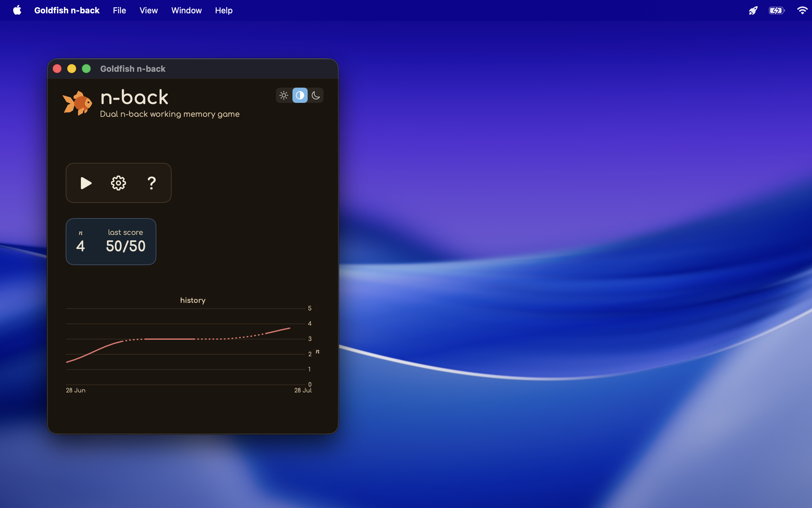Open the View menu
The height and width of the screenshot is (508, 812).
click(149, 10)
